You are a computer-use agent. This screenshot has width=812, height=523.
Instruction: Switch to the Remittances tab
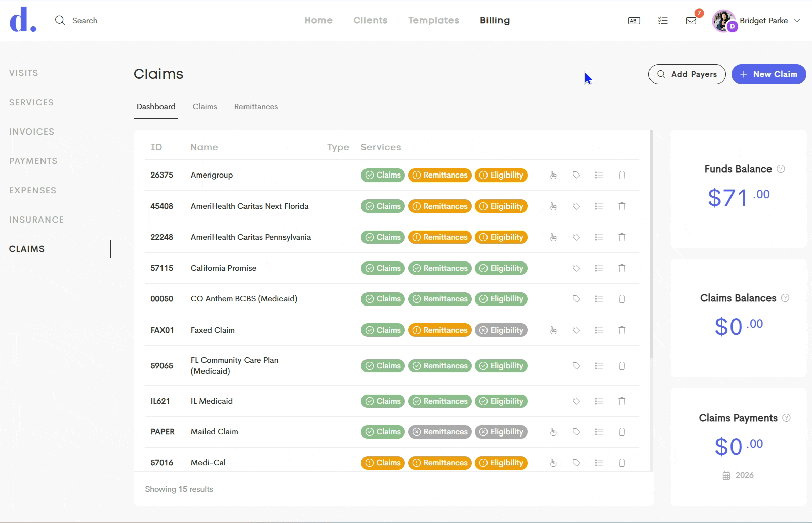[x=256, y=107]
